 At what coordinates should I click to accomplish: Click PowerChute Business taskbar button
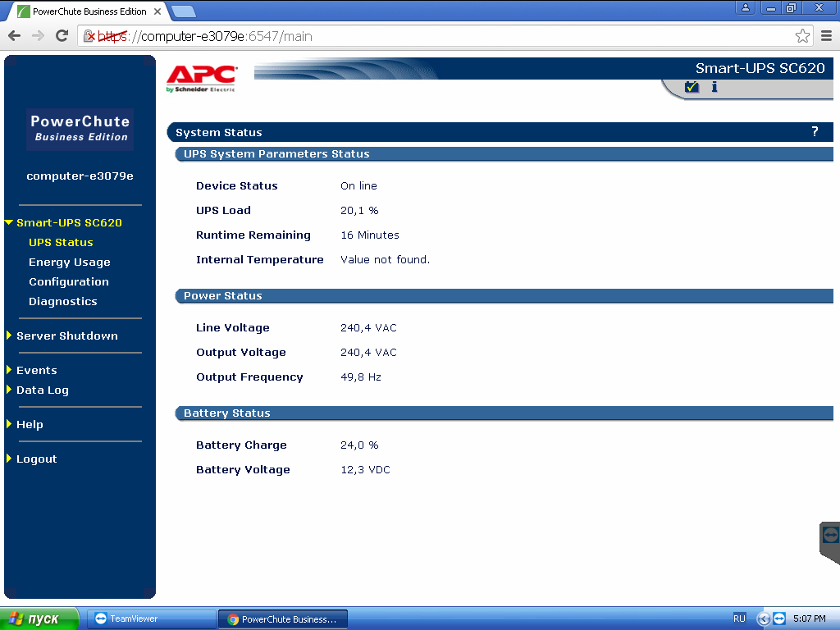point(283,619)
